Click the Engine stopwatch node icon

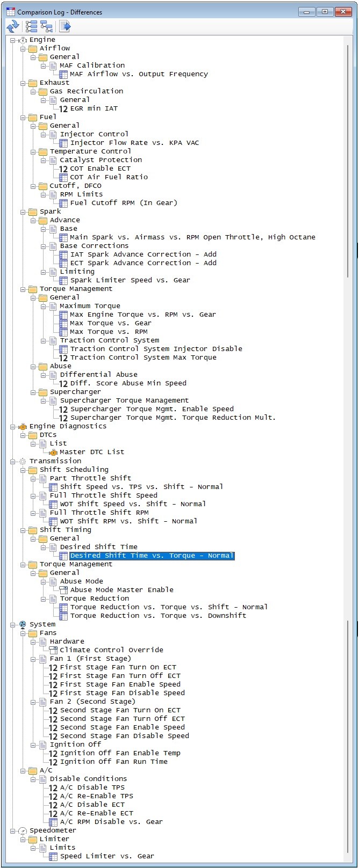23,40
